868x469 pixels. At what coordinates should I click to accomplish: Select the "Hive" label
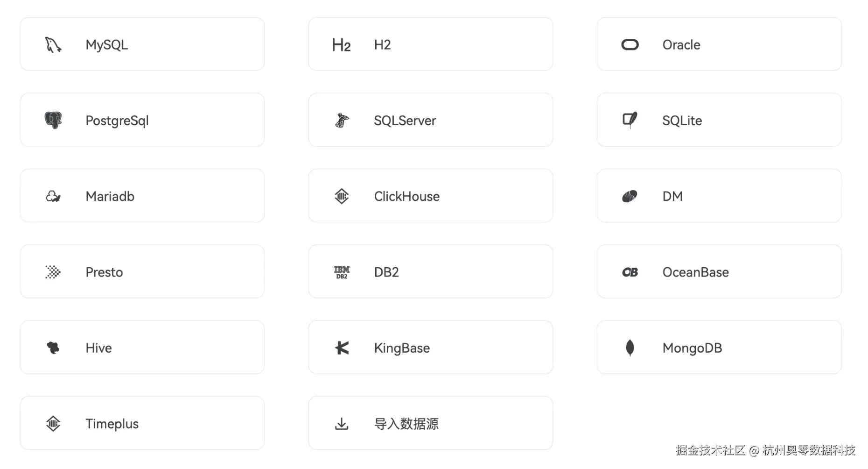tap(98, 348)
